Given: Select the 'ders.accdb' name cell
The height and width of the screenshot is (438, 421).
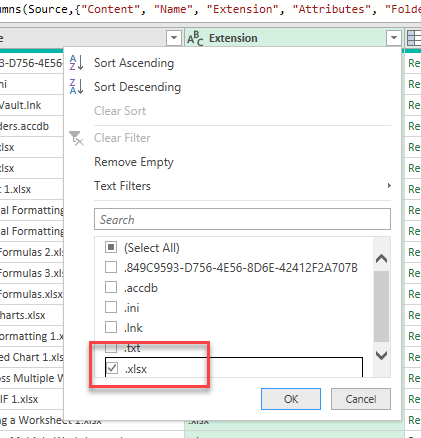Looking at the screenshot, I should (31, 126).
